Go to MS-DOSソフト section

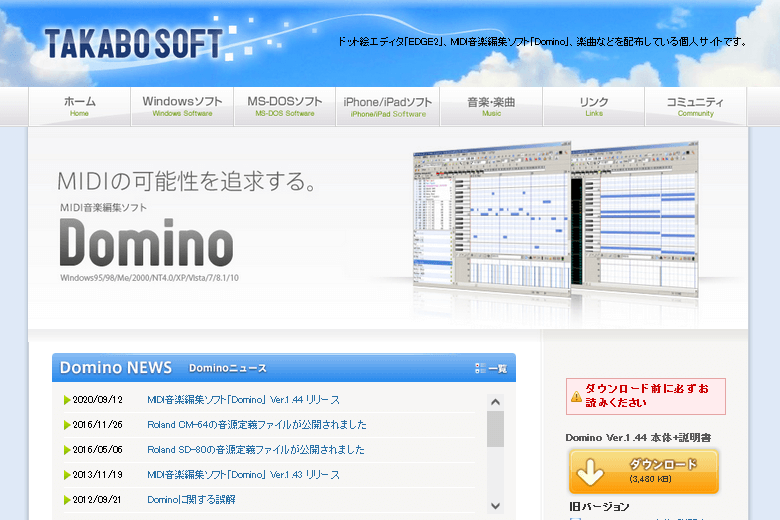point(284,106)
